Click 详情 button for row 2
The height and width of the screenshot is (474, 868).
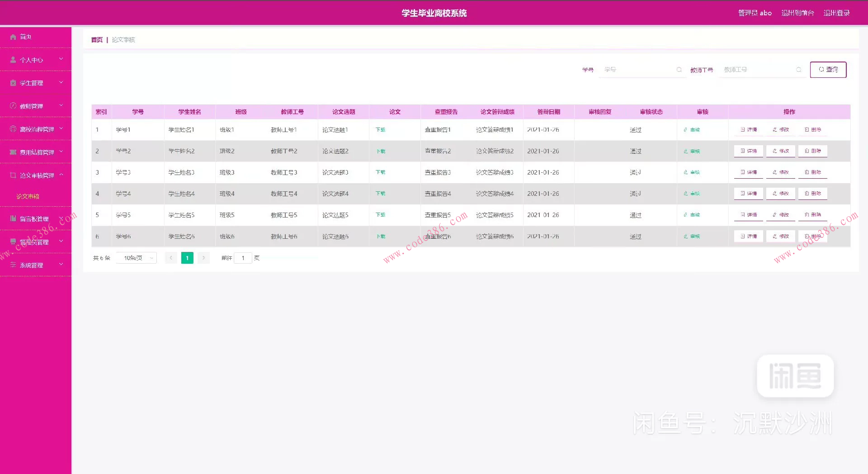click(749, 151)
